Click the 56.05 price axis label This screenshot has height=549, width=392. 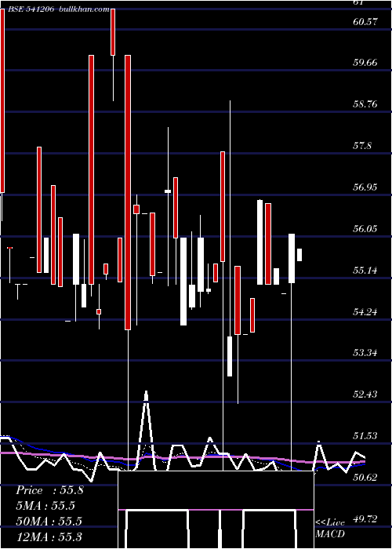coord(365,229)
